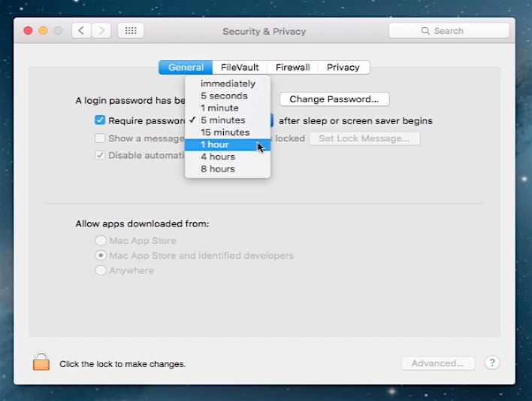
Task: Choose 8 hours from the delay menu
Action: pos(228,169)
